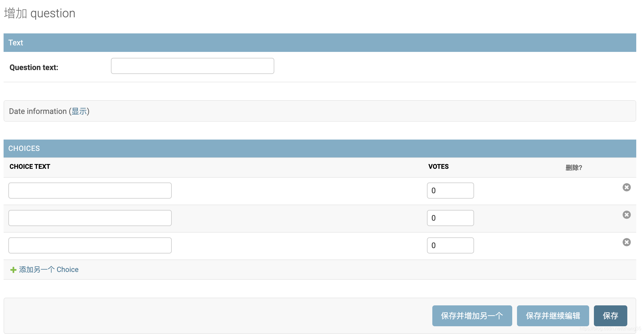Click the first row votes field

point(450,191)
